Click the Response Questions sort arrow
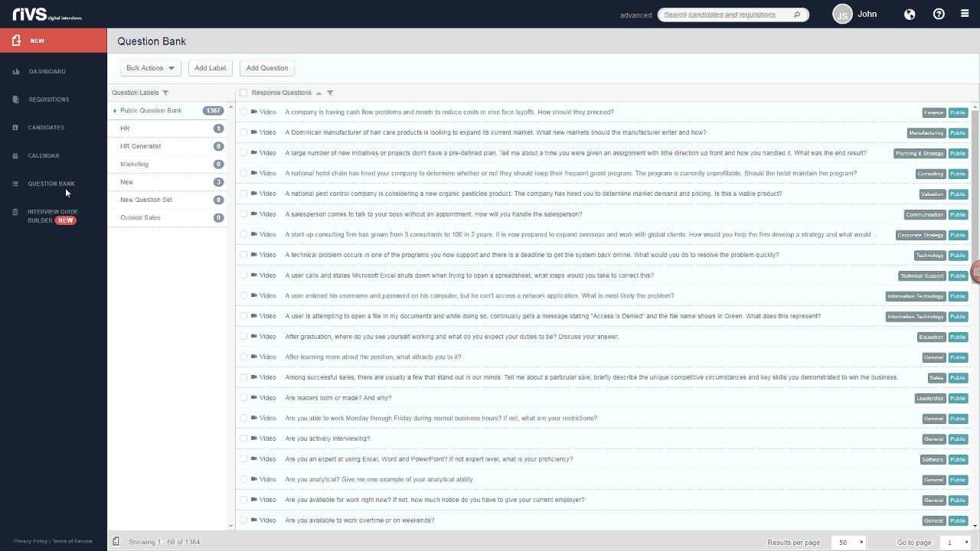 (318, 93)
